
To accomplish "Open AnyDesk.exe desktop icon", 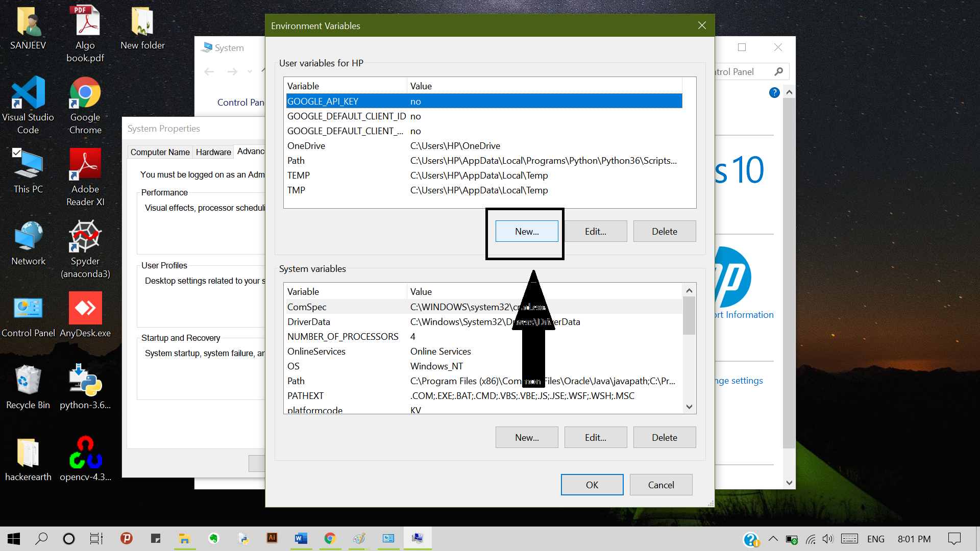I will click(85, 309).
